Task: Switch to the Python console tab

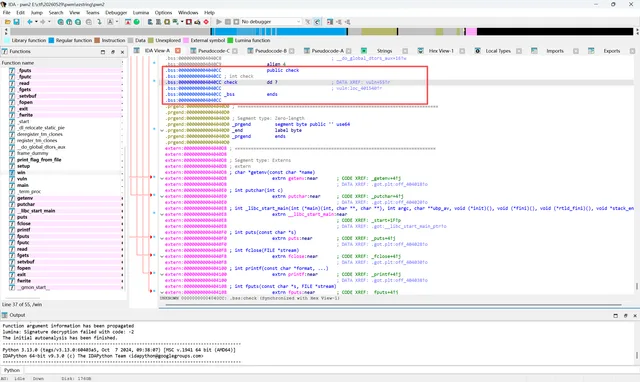Action: tap(12, 370)
